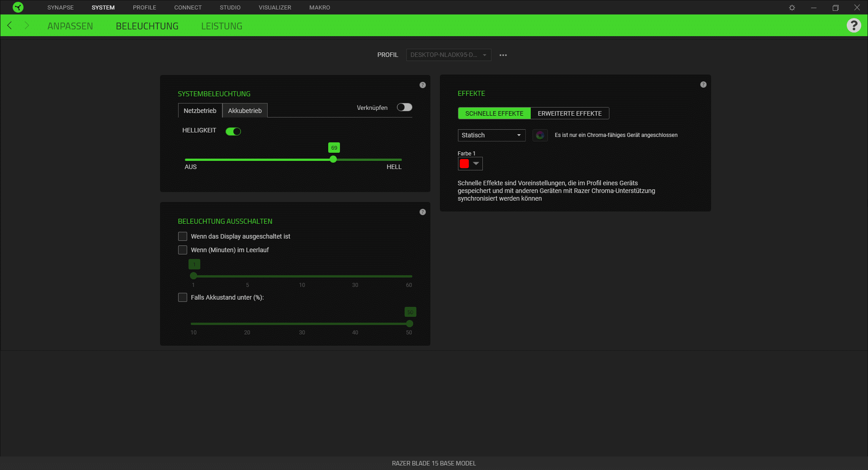
Task: Check 'Falls Akkustand unter (%)' option
Action: (x=183, y=297)
